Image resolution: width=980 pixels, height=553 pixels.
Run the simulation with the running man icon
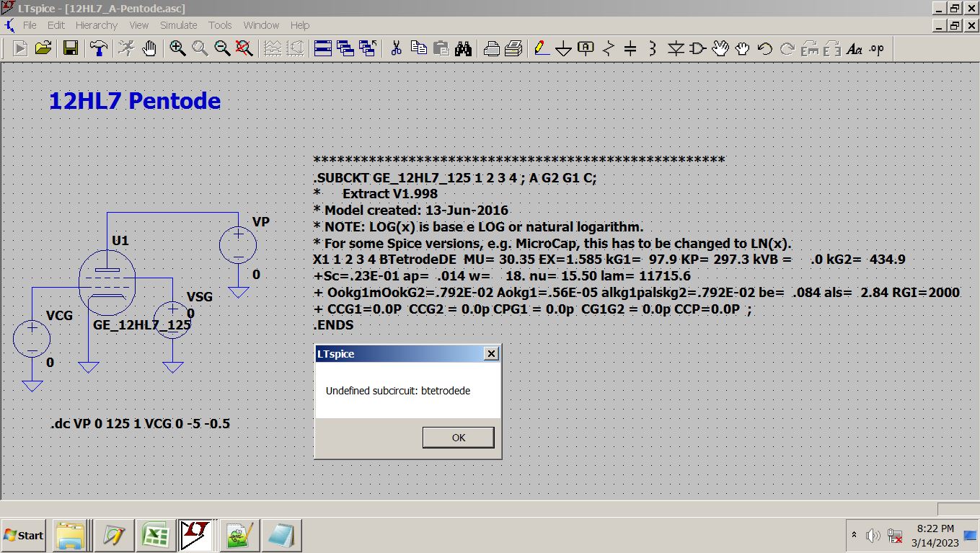point(126,48)
